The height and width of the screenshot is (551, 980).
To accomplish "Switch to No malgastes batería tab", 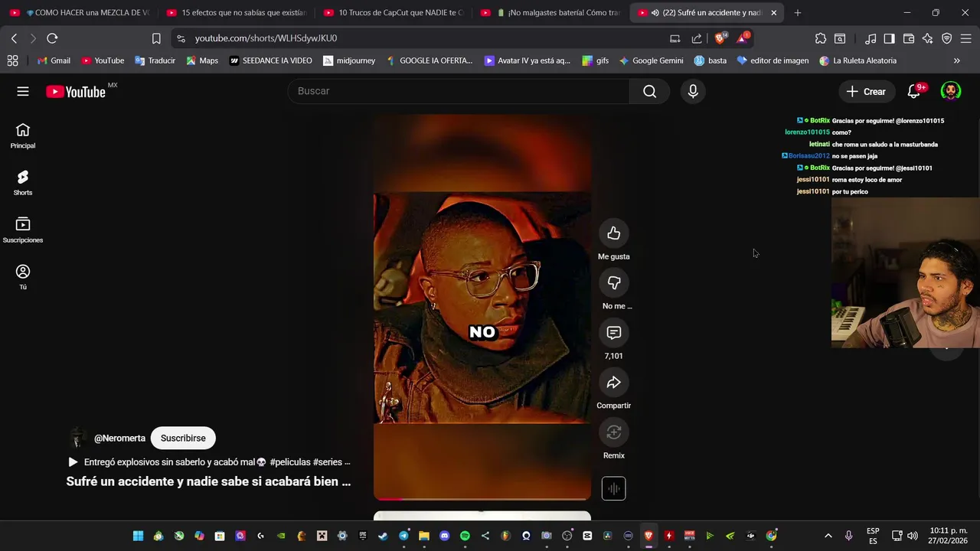I will [551, 12].
